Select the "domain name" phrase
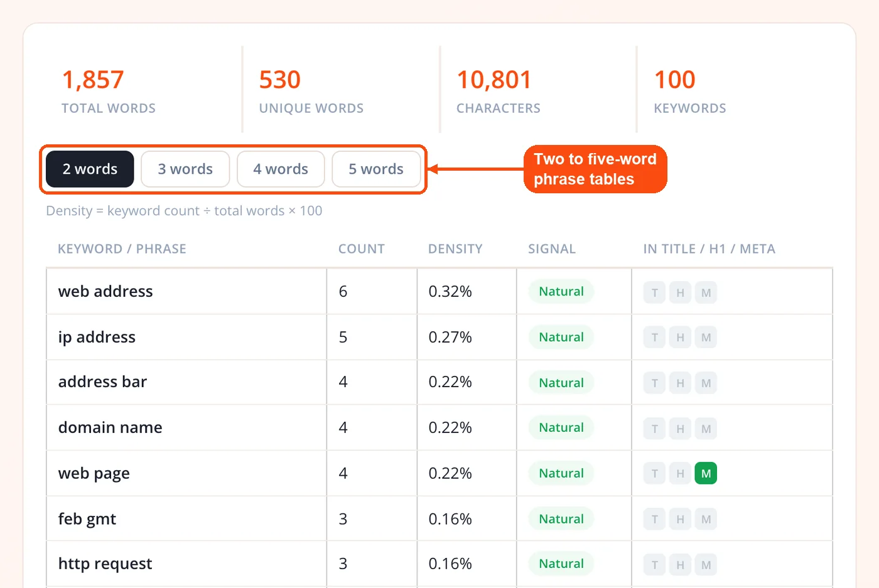 click(110, 427)
